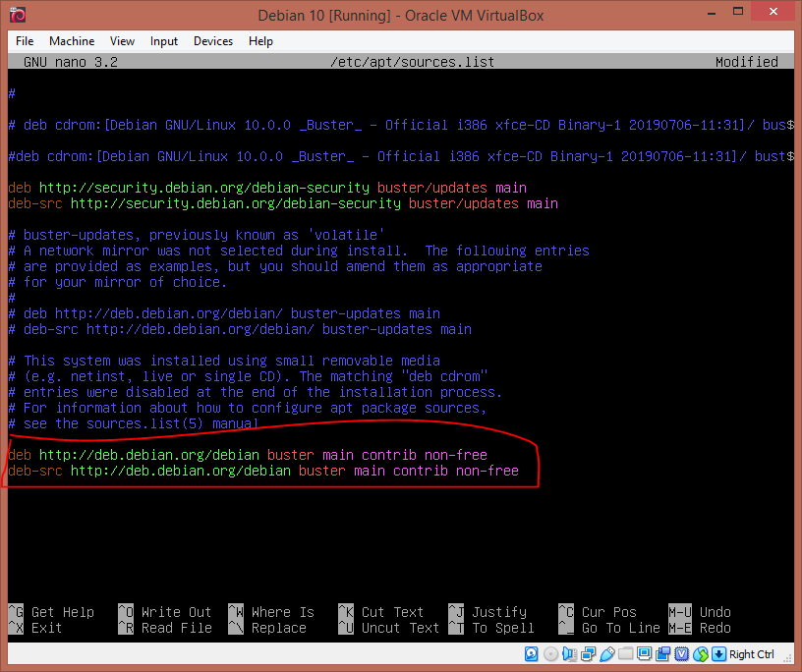Click the '# are provided as examples' comment line
This screenshot has height=672, width=802.
pyautogui.click(x=275, y=266)
